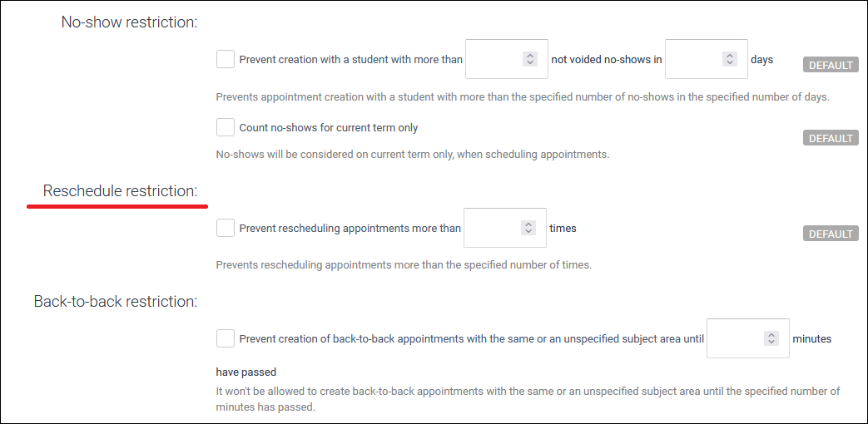Click the 'Back-to-back restriction:' section heading
Viewport: 868px width, 424px height.
tap(116, 301)
